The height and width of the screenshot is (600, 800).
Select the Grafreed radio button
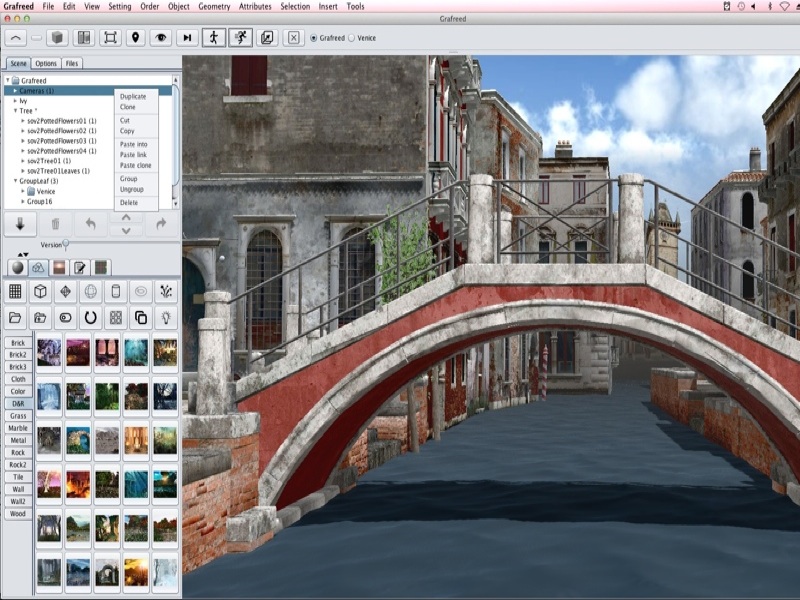(314, 38)
